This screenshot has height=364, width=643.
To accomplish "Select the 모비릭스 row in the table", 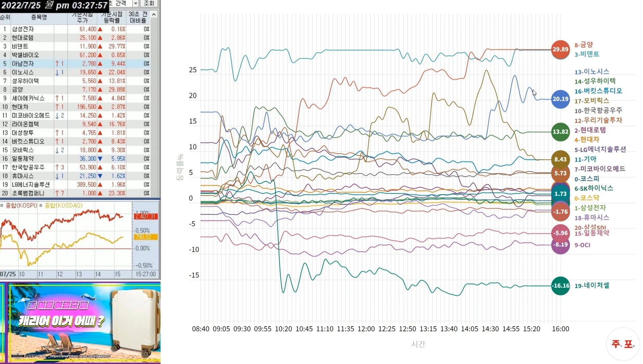I will tap(75, 150).
